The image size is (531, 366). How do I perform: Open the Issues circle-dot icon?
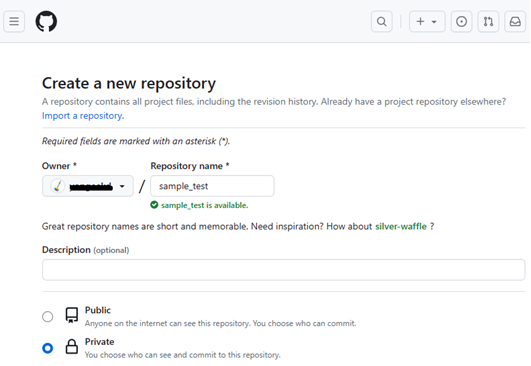point(461,21)
